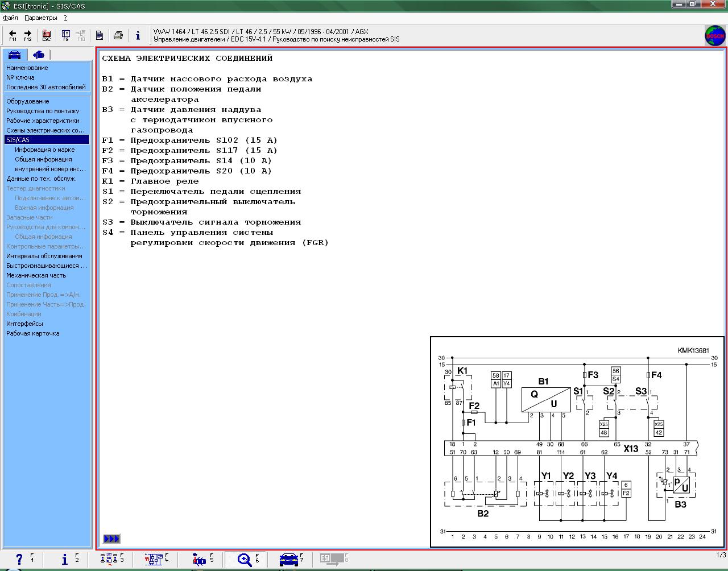The width and height of the screenshot is (728, 571).
Task: Open Информация о марке sub-item
Action: (x=45, y=150)
